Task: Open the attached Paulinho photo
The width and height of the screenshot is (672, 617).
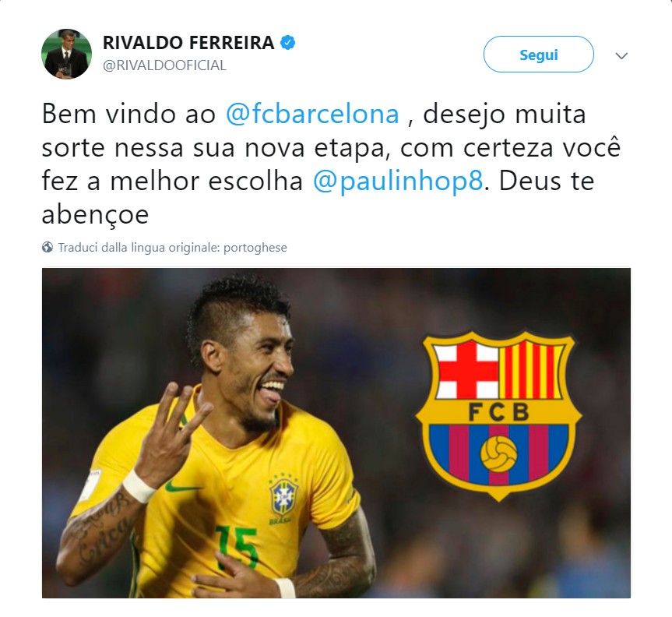Action: (336, 433)
